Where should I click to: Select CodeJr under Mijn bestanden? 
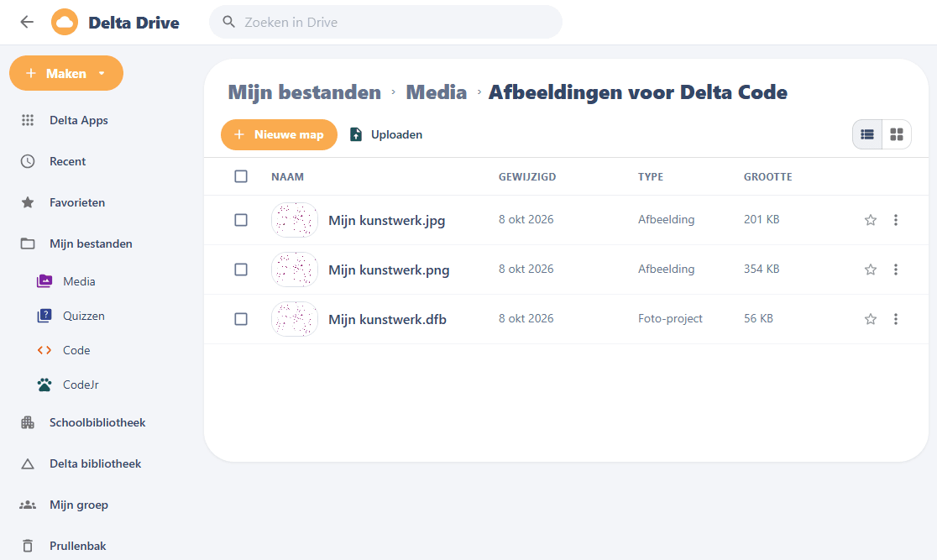[81, 385]
